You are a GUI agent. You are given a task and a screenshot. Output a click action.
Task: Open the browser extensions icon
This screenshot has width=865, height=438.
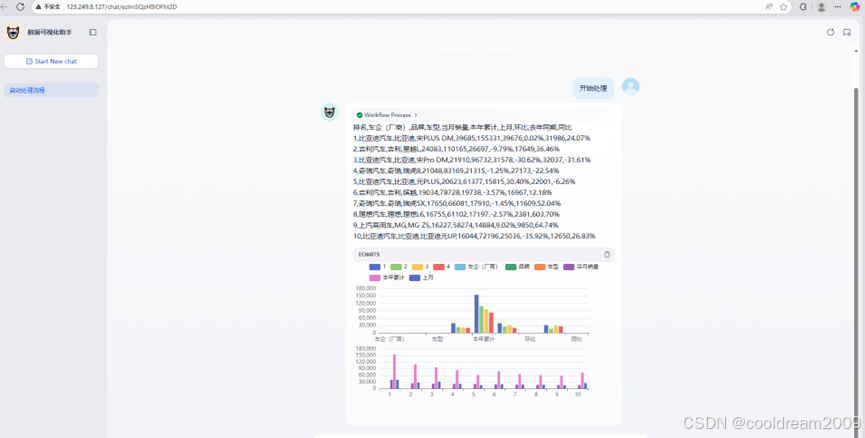[803, 7]
